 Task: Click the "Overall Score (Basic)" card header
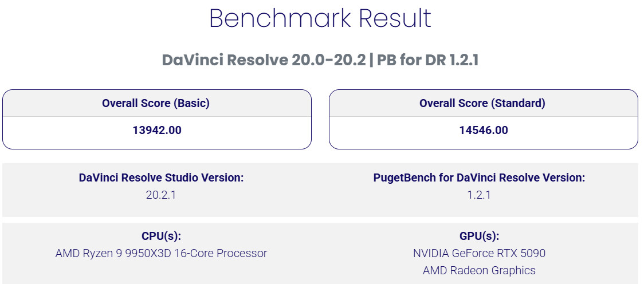pos(156,104)
